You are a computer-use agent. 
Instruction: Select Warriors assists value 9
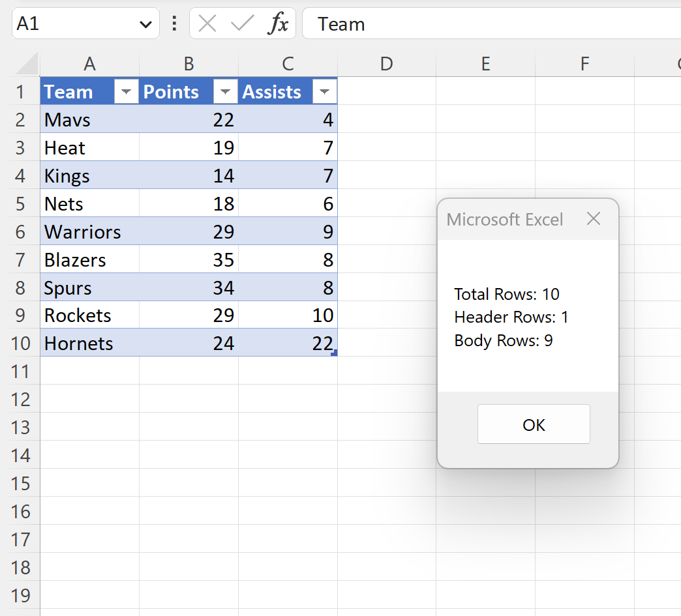[288, 231]
